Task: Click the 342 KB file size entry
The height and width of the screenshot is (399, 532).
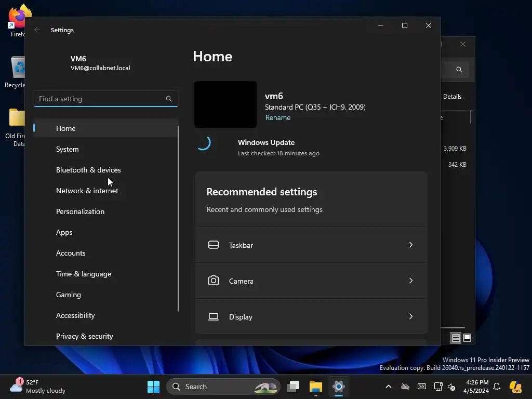Action: [457, 165]
